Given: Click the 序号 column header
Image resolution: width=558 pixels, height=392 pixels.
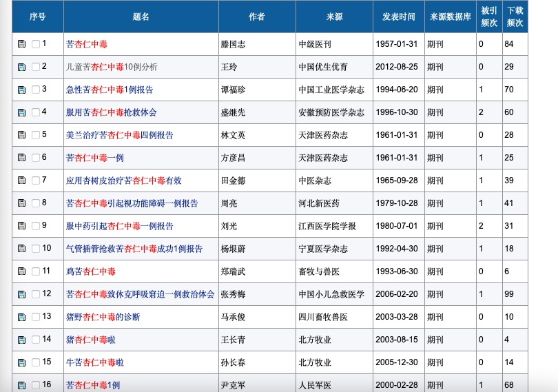Looking at the screenshot, I should [x=38, y=17].
